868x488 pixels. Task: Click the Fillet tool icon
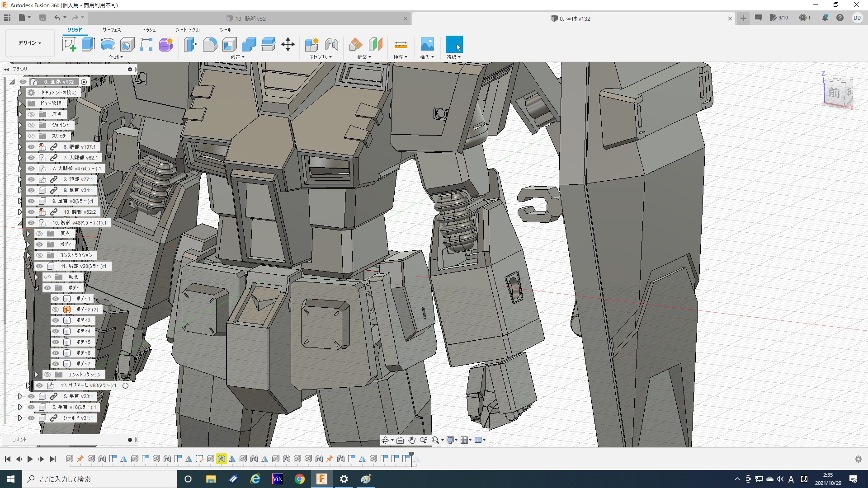(210, 44)
